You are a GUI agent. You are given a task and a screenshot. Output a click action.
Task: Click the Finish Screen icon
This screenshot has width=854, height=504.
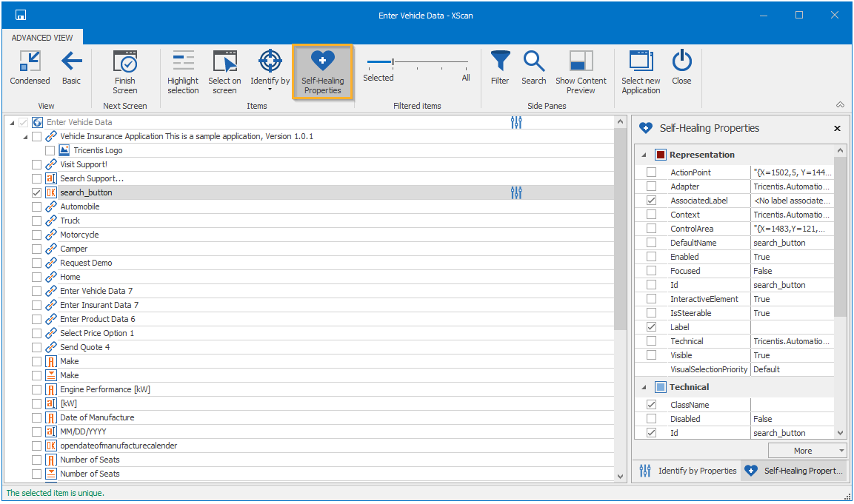(124, 61)
